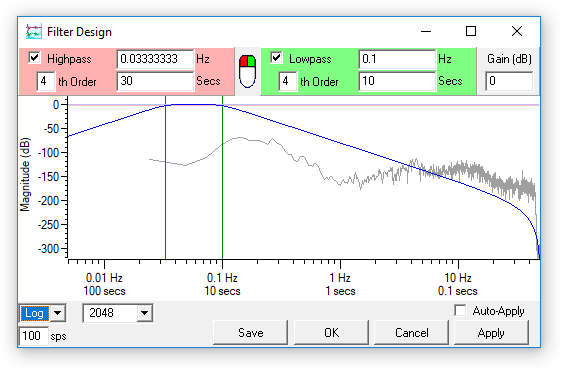Click the highpass period Secs field
562x370 pixels.
click(x=155, y=81)
